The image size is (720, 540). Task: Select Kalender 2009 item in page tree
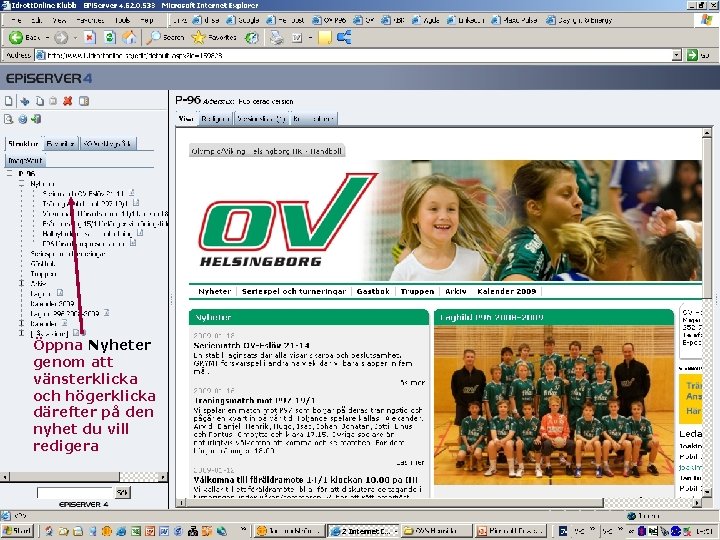tap(52, 304)
